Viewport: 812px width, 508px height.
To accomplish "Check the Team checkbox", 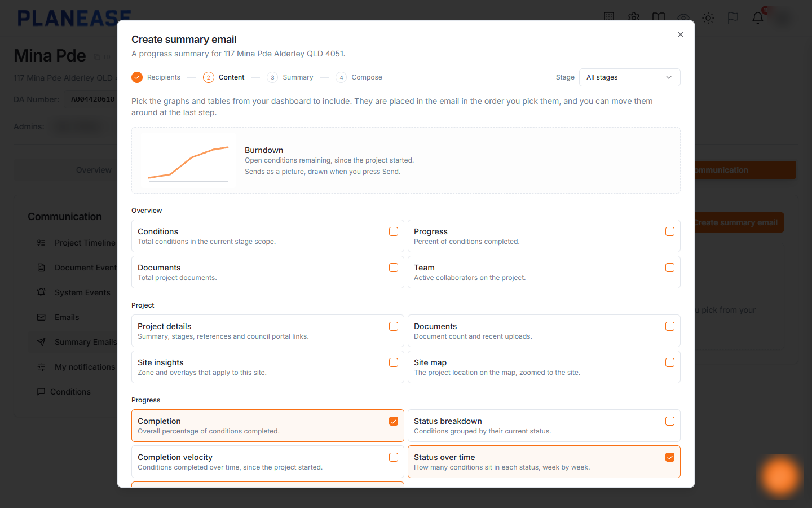I will 670,268.
